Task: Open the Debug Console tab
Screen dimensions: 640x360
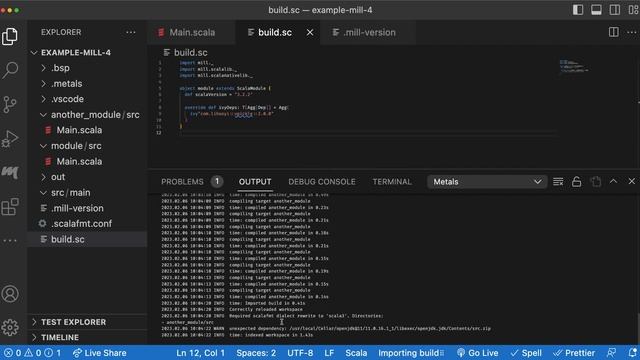Action: [x=322, y=182]
